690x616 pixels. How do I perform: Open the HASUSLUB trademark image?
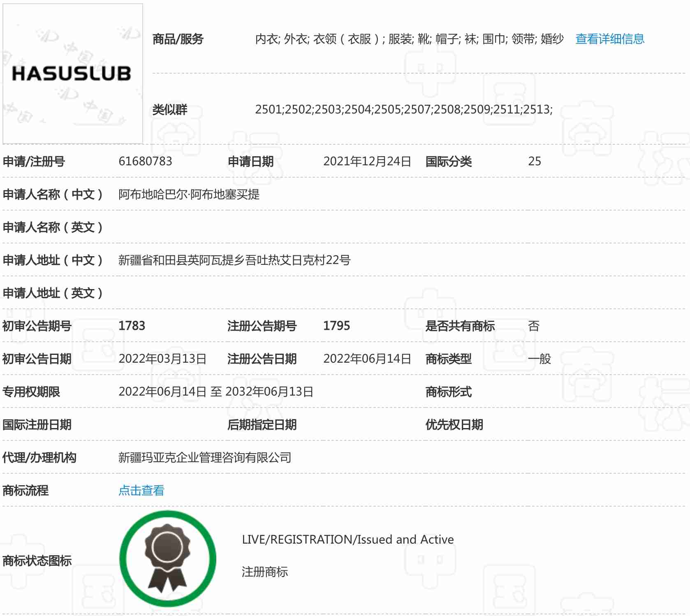[x=72, y=74]
